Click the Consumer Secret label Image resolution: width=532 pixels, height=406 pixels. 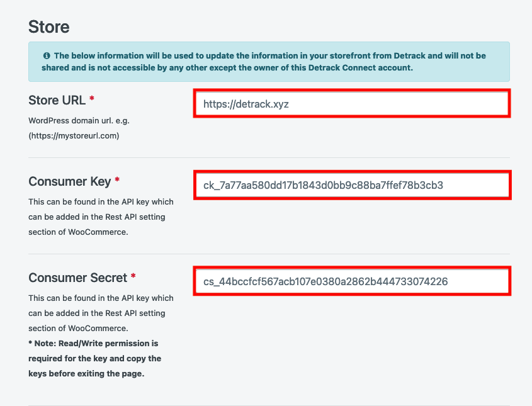click(77, 278)
